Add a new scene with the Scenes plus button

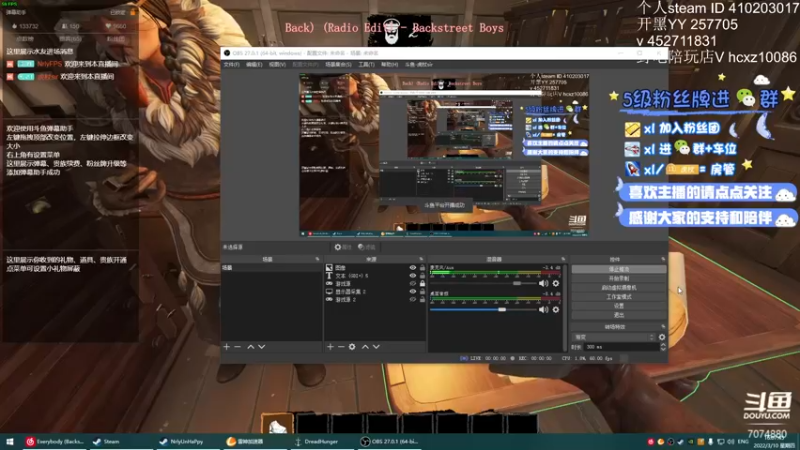(227, 347)
